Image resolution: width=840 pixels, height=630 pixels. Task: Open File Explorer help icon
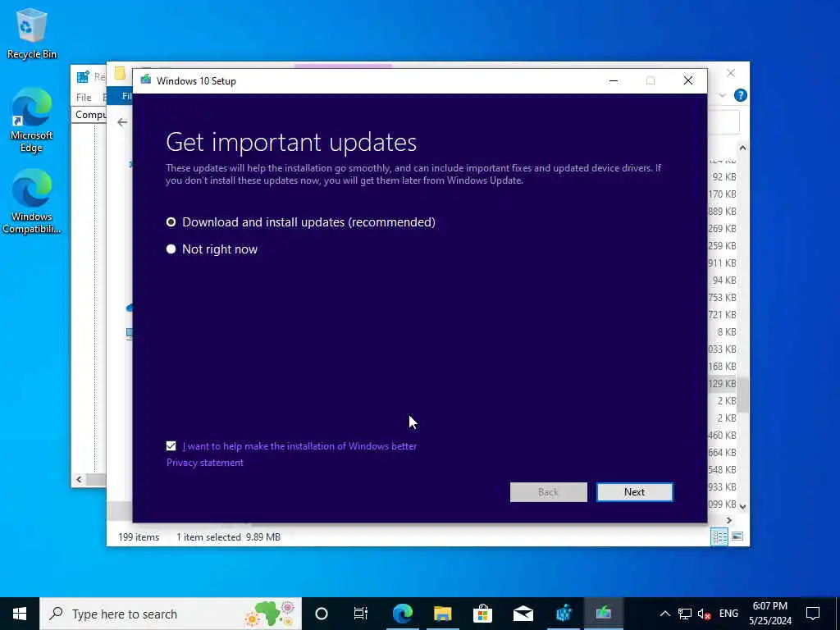pyautogui.click(x=741, y=95)
